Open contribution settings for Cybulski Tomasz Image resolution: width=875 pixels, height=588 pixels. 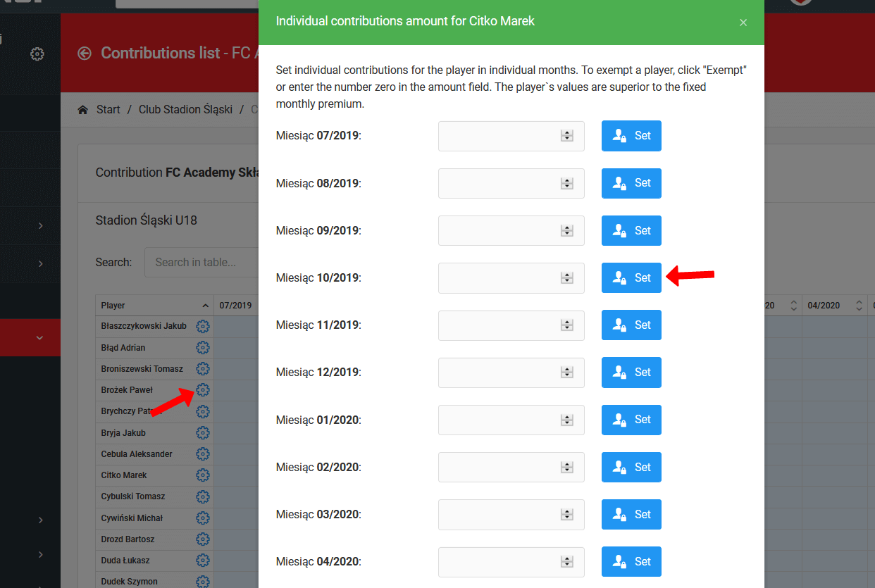(x=203, y=496)
